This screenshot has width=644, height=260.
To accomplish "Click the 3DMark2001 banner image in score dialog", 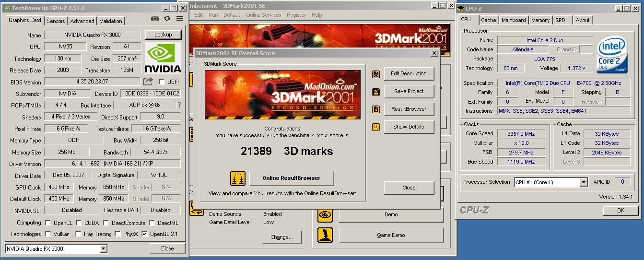I will [x=283, y=95].
